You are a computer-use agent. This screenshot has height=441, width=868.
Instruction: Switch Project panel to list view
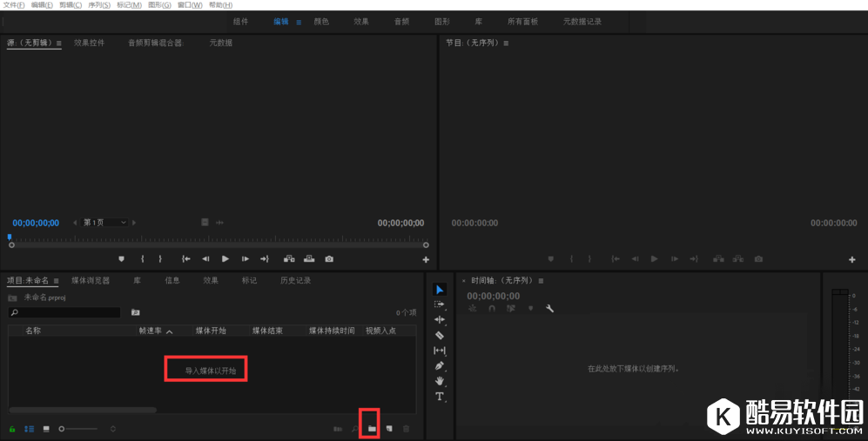[29, 429]
